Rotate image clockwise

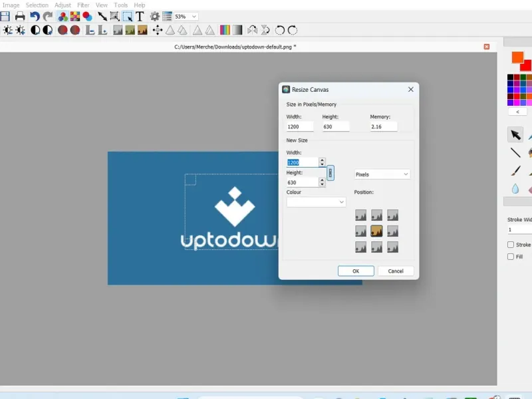tap(293, 30)
